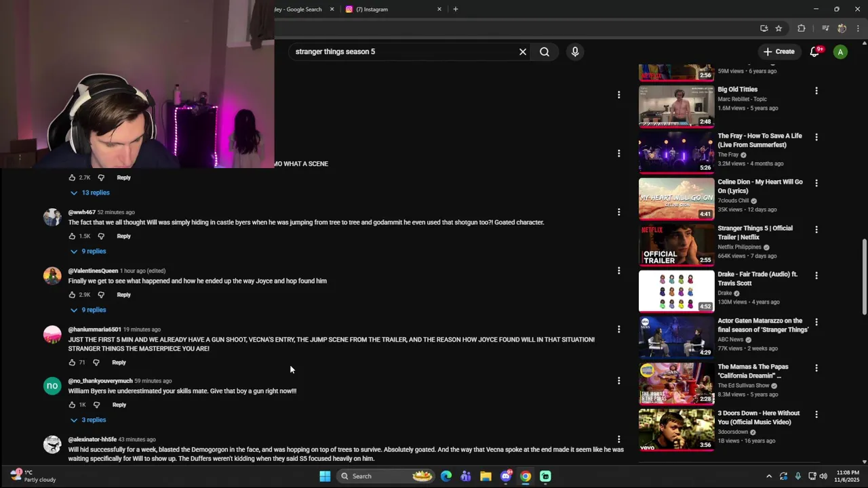Open options for 3 Doors Down video
Viewport: 868px width, 488px height.
pyautogui.click(x=816, y=414)
